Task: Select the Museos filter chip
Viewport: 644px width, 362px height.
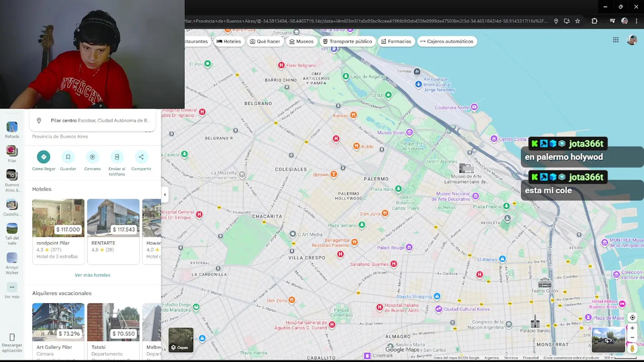Action: click(301, 41)
